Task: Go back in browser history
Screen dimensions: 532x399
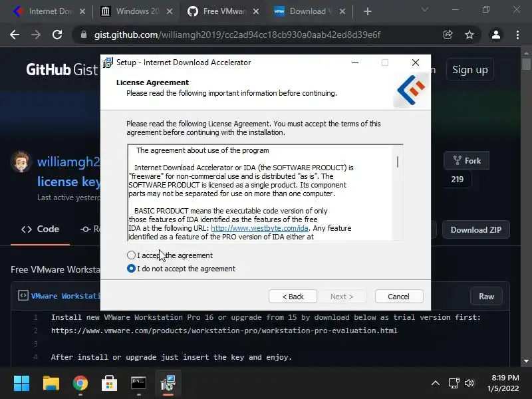Action: click(x=15, y=35)
